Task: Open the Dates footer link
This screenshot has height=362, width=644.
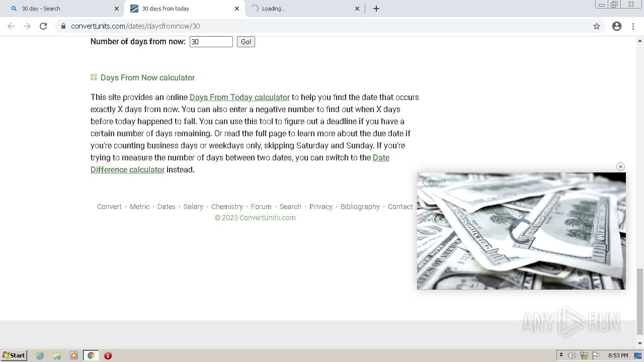Action: click(x=167, y=207)
